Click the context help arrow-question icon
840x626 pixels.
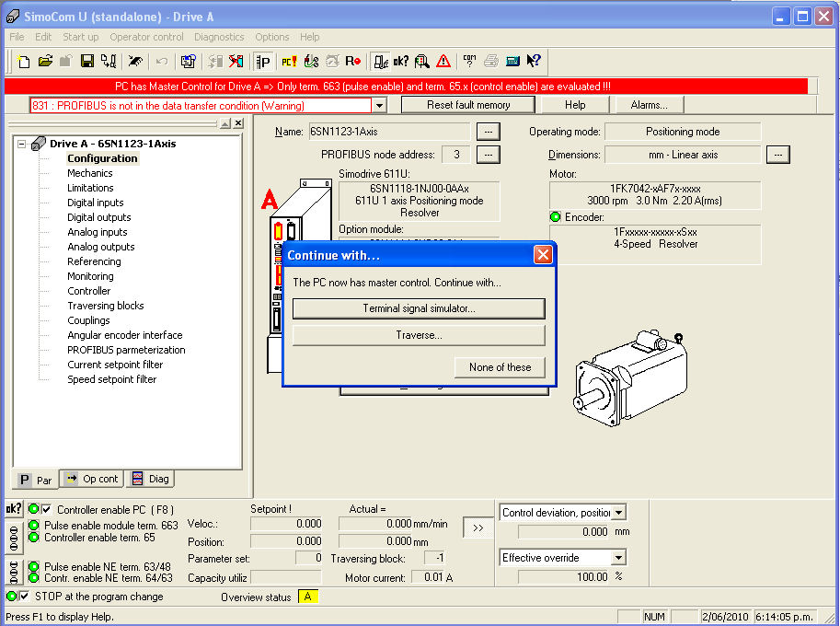coord(534,62)
